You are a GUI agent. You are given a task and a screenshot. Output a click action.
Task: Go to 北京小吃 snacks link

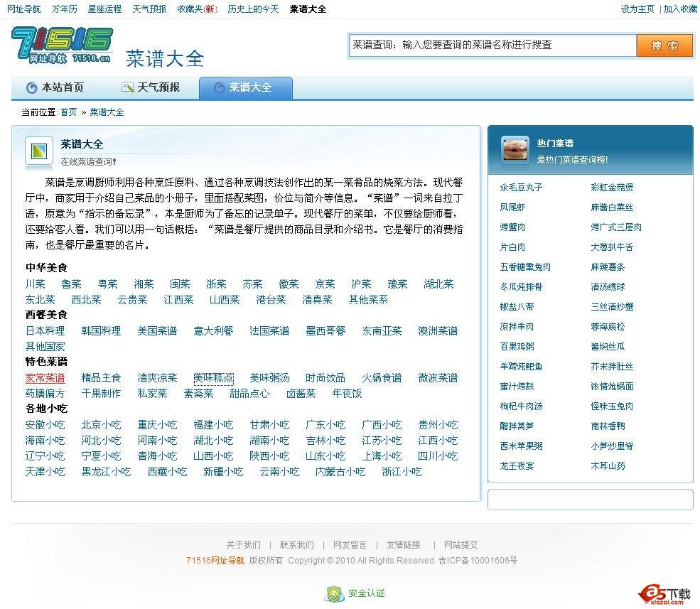pyautogui.click(x=101, y=425)
